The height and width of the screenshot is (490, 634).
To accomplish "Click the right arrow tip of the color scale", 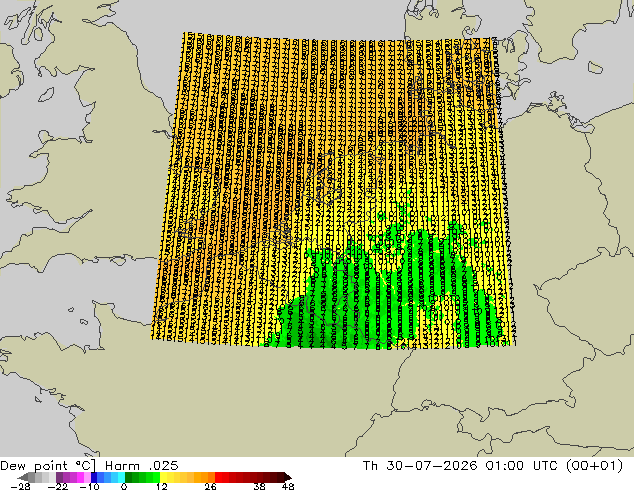I will [289, 477].
